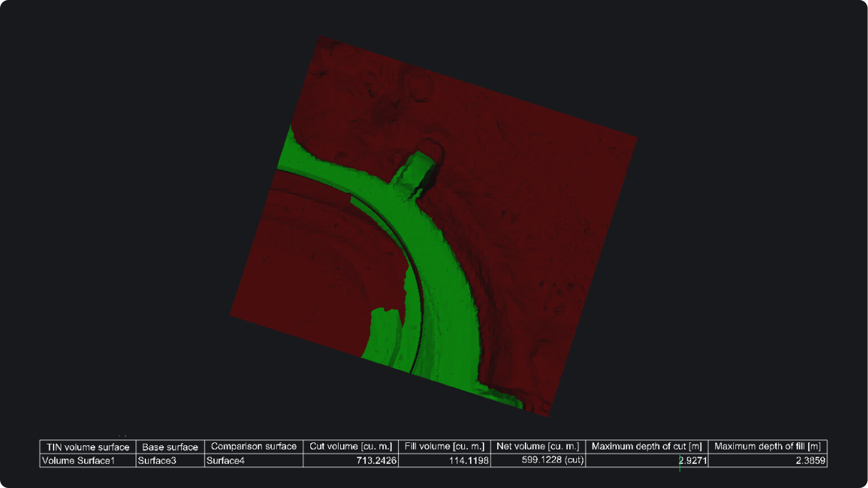
Task: Click the 114.1198 fill volume value
Action: click(x=471, y=460)
